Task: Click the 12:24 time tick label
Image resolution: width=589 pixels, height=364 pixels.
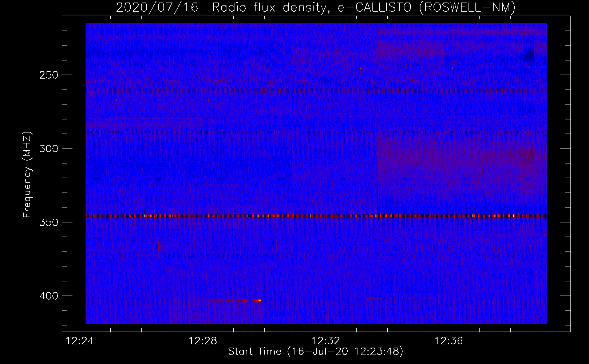Action: click(x=80, y=341)
